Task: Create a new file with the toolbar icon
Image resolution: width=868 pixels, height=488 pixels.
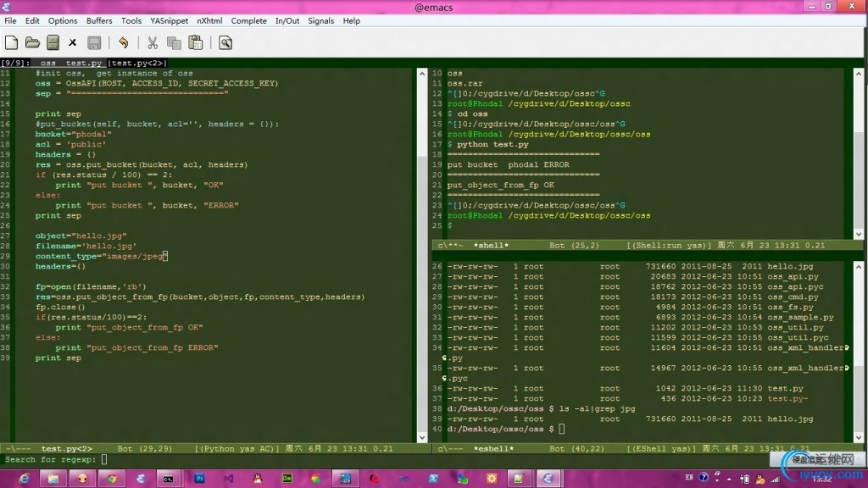Action: 12,42
